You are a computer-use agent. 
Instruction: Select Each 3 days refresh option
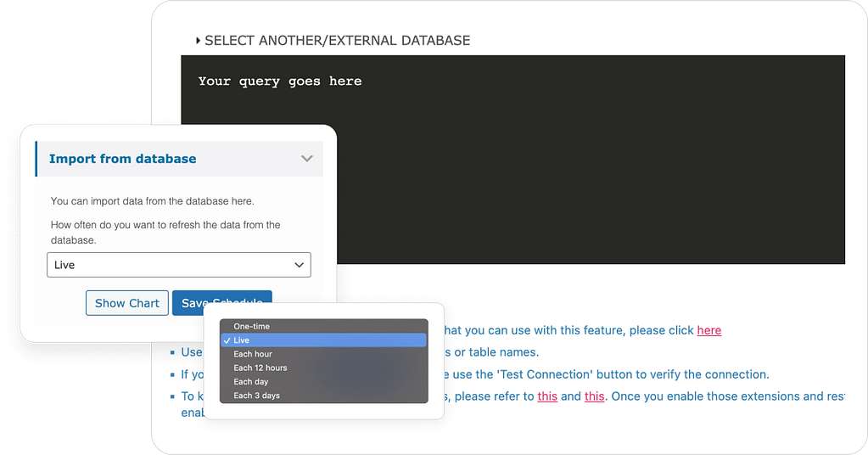click(256, 396)
